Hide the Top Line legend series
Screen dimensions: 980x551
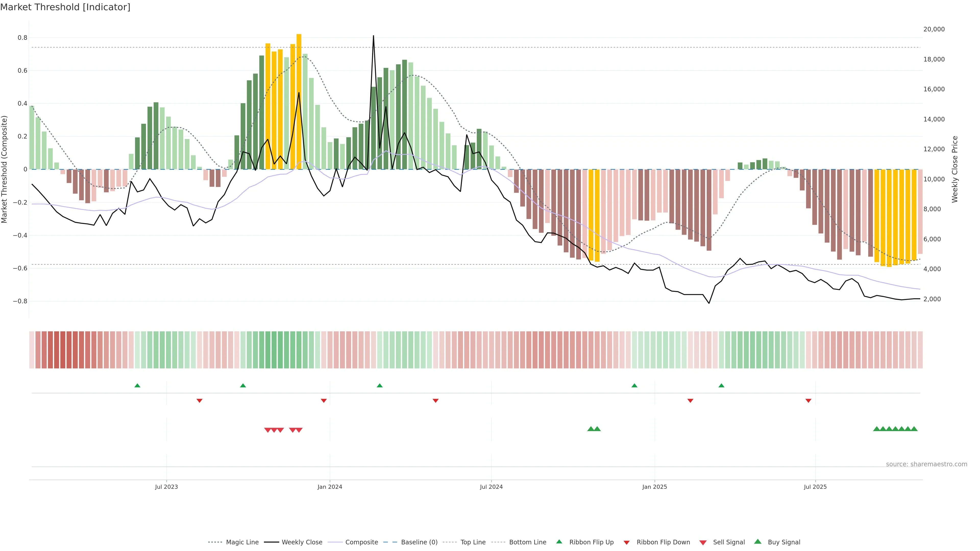click(473, 542)
